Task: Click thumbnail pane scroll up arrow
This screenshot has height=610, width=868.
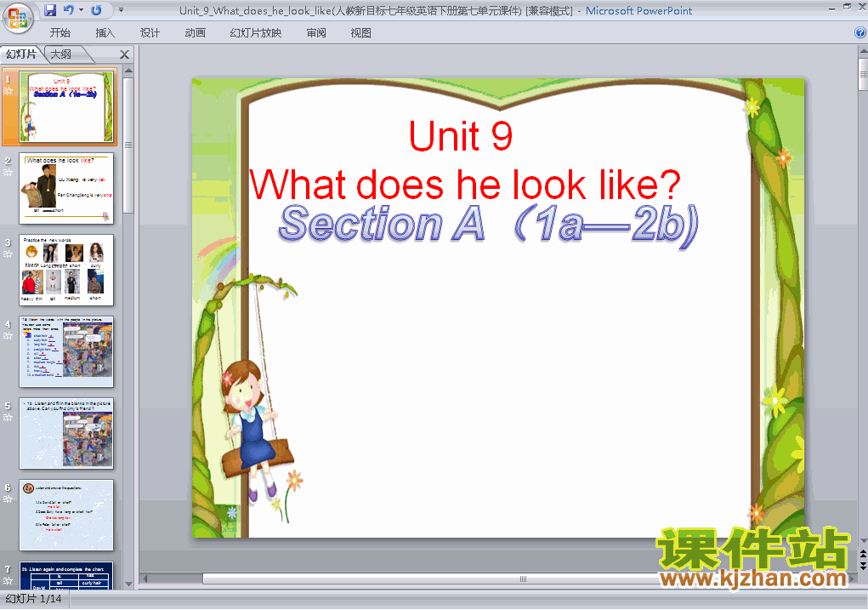Action: (128, 71)
